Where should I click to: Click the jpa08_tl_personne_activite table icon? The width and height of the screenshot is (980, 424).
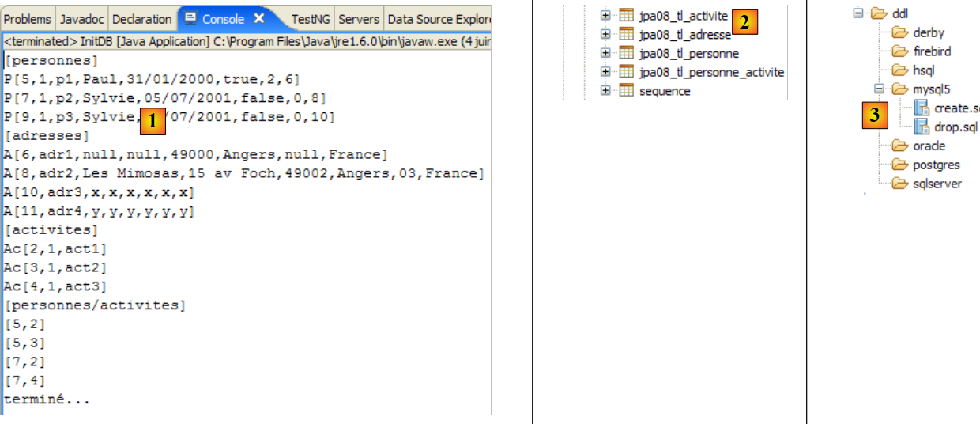point(626,72)
